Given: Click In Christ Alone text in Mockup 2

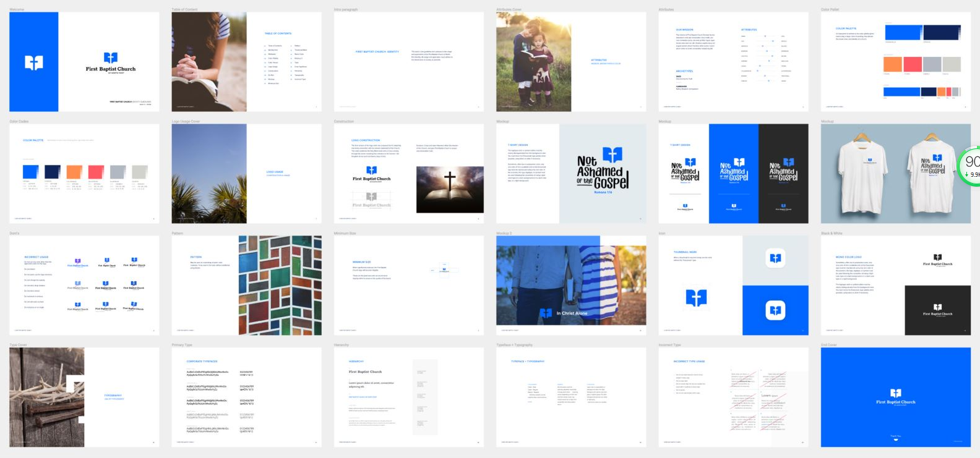Looking at the screenshot, I should tap(572, 313).
